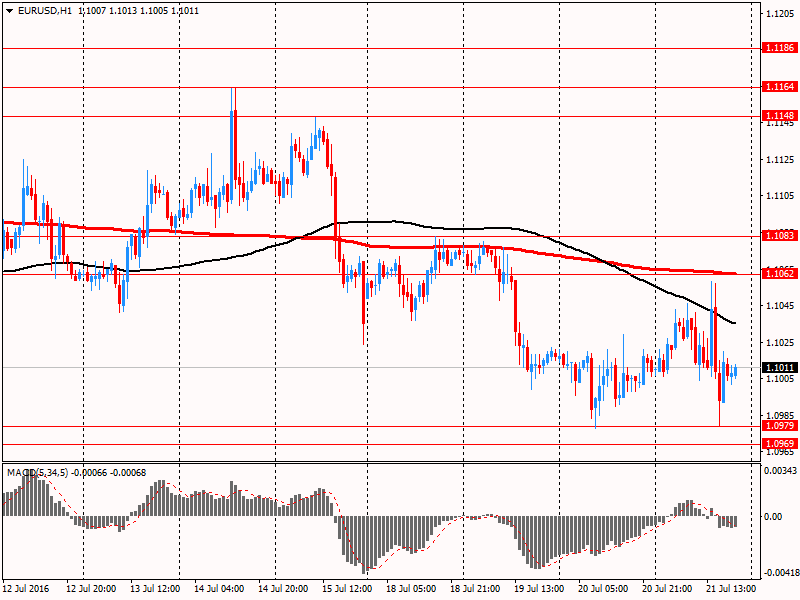Click the 1.0969 red price level tag
Image resolution: width=800 pixels, height=600 pixels.
[779, 443]
